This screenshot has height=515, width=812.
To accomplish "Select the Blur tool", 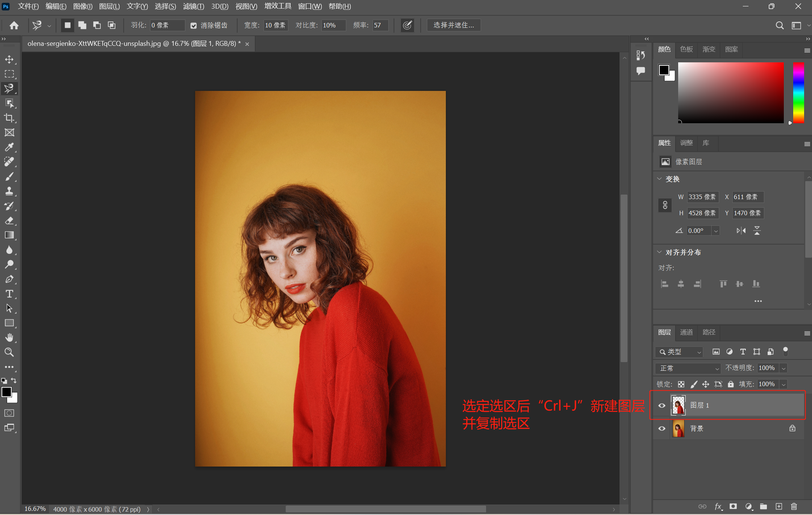I will coord(9,250).
